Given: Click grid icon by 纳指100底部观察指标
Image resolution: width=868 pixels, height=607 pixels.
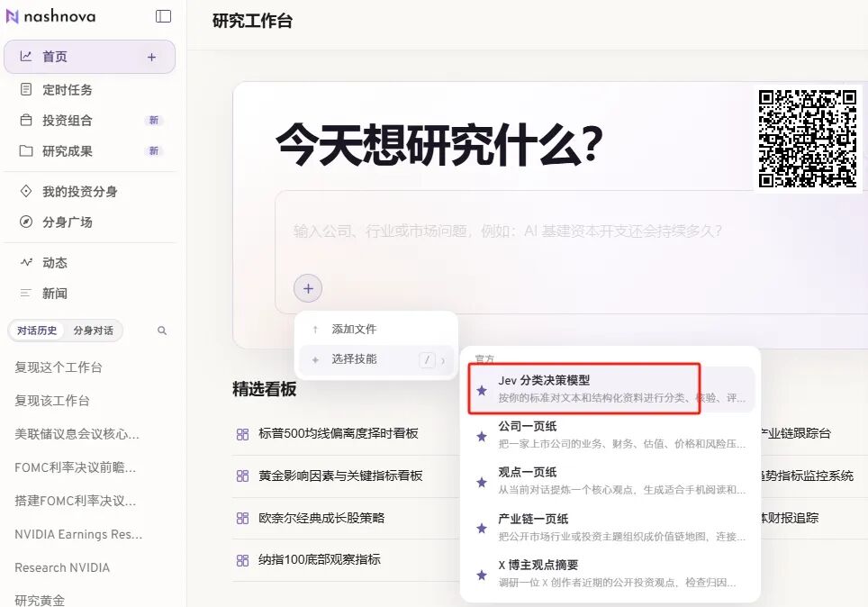Looking at the screenshot, I should pos(242,560).
